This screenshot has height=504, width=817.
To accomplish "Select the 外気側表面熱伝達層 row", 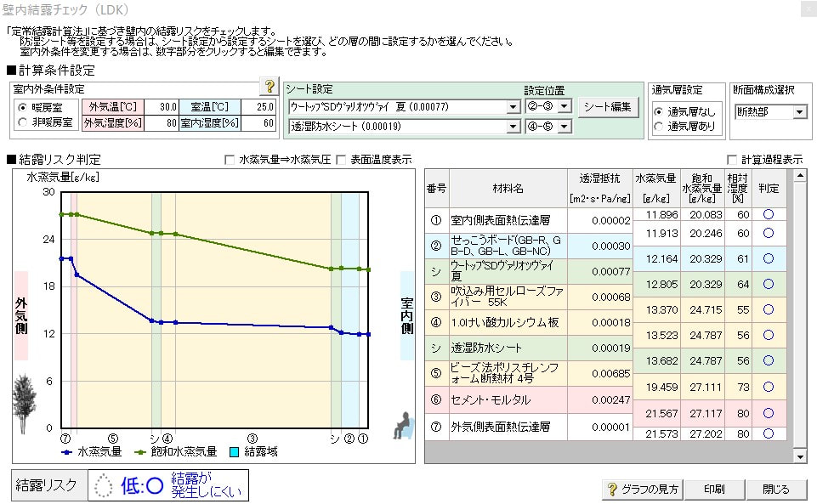I will (528, 427).
